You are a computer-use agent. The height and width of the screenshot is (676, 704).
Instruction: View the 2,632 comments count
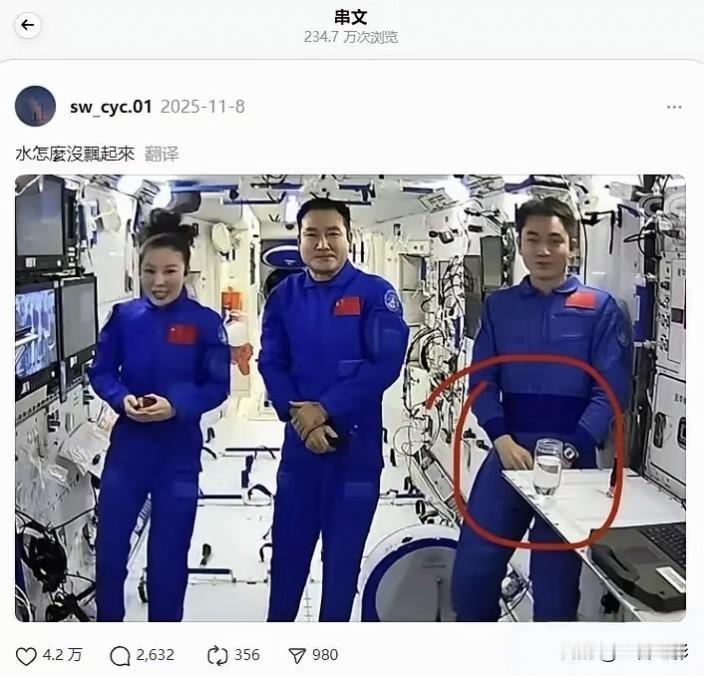click(x=155, y=655)
